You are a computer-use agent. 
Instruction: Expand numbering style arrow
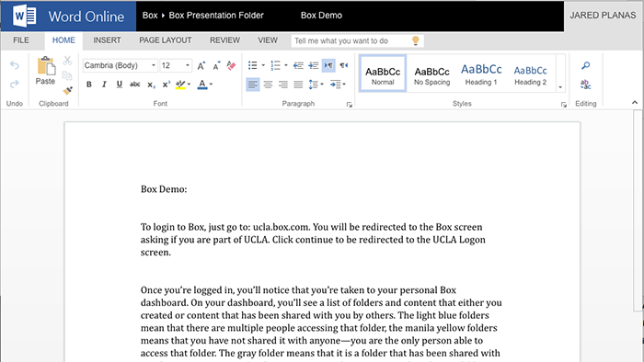[x=286, y=65]
